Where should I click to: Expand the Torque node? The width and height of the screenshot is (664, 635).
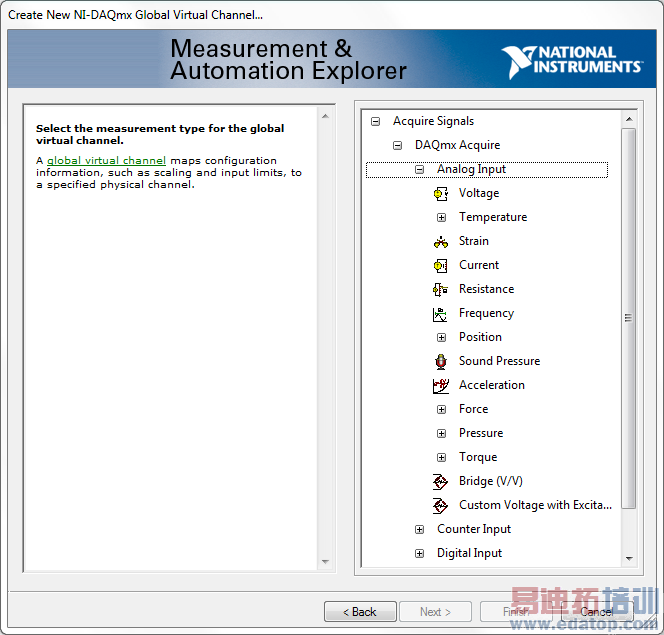point(441,458)
